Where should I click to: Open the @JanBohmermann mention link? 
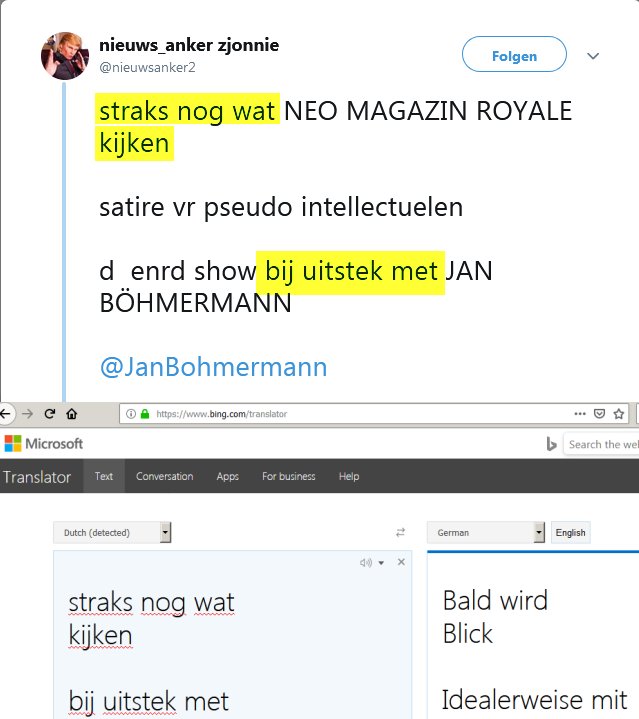pyautogui.click(x=214, y=367)
